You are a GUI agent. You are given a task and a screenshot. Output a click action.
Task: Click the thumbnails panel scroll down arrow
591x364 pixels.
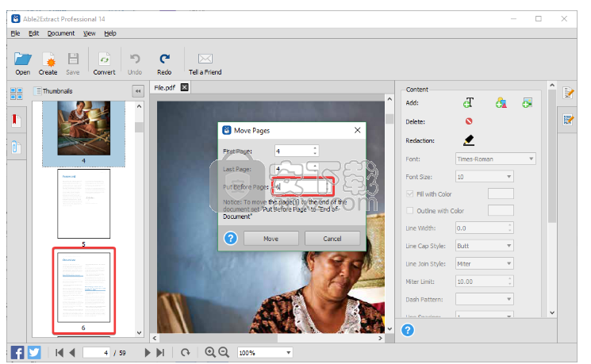[x=139, y=333]
